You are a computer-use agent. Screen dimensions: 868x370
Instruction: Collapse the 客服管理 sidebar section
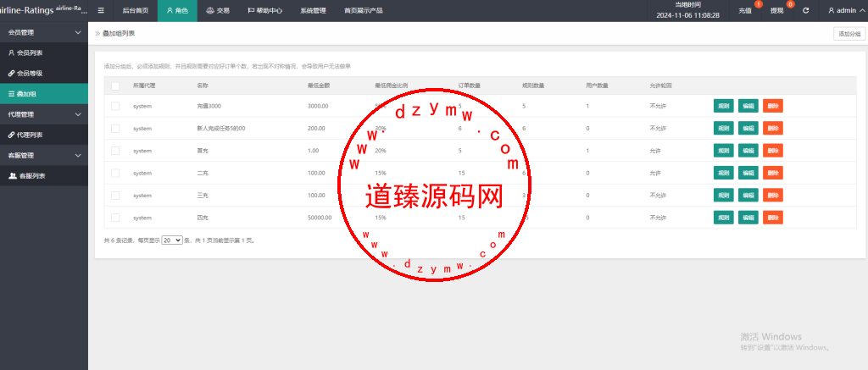click(x=44, y=156)
